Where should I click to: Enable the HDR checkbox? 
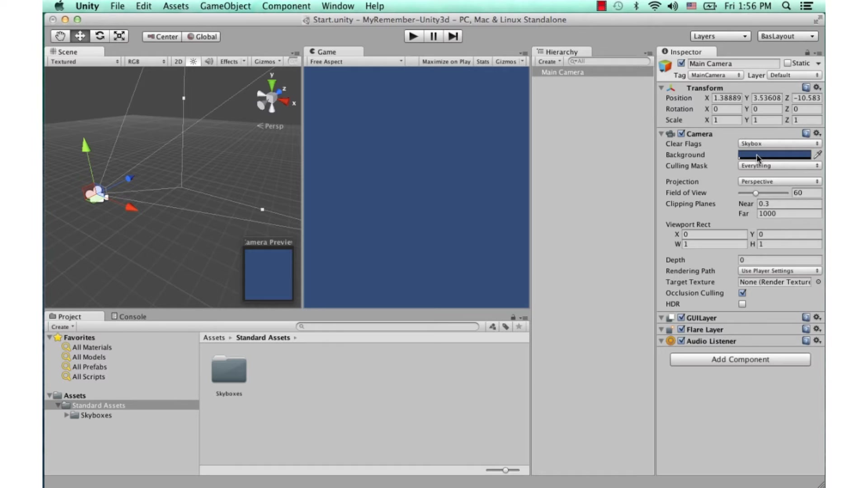pyautogui.click(x=742, y=304)
